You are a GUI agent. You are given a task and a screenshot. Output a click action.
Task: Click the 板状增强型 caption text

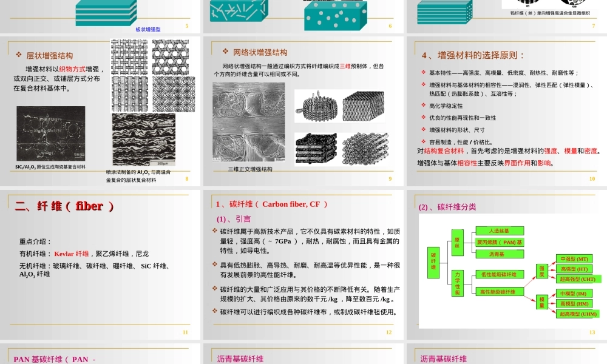tap(148, 29)
